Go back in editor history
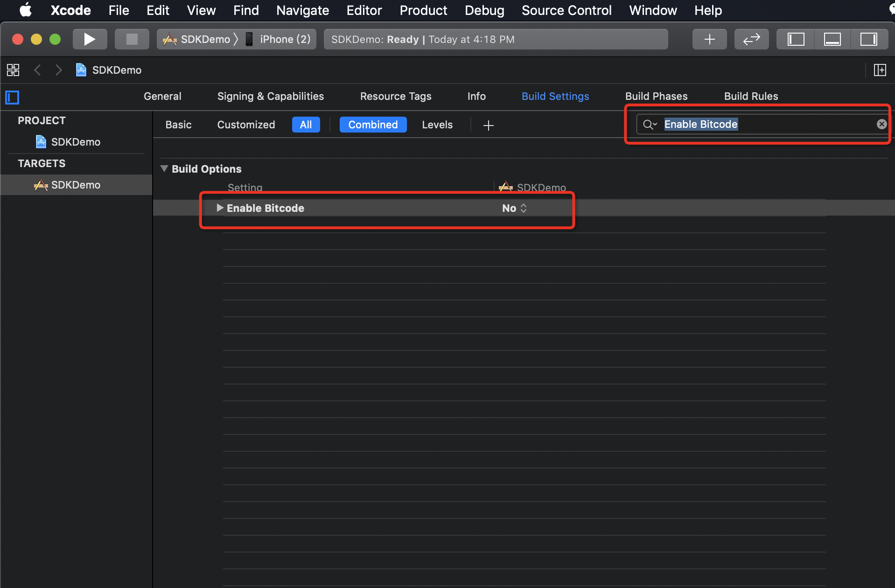 click(x=38, y=70)
